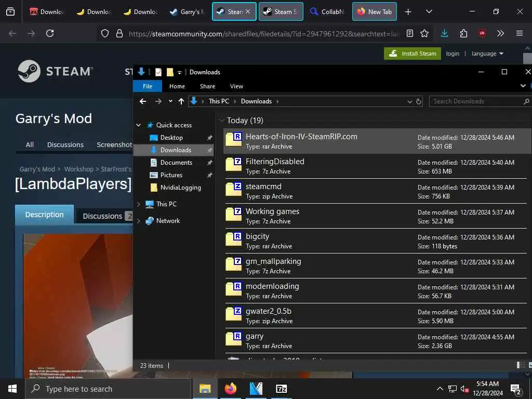532x399 pixels.
Task: Bookmark this page with the star icon
Action: (x=424, y=33)
